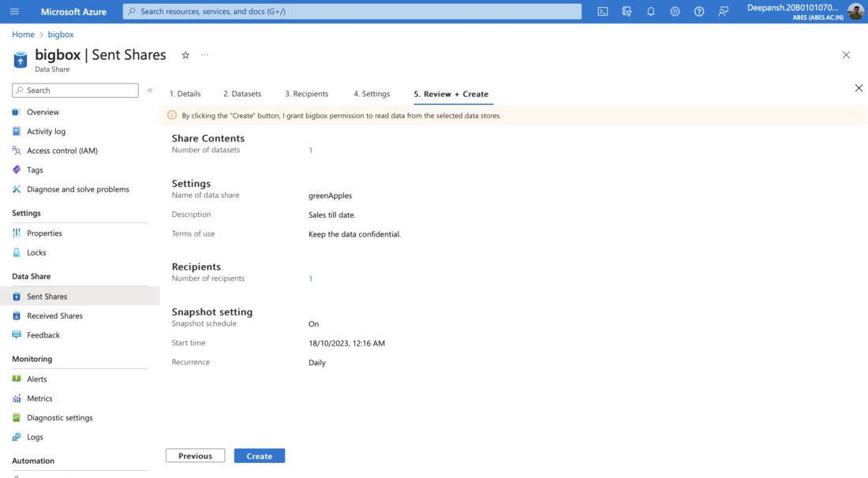This screenshot has width=868, height=478.
Task: Select the Snapshot schedule On value
Action: pos(313,323)
